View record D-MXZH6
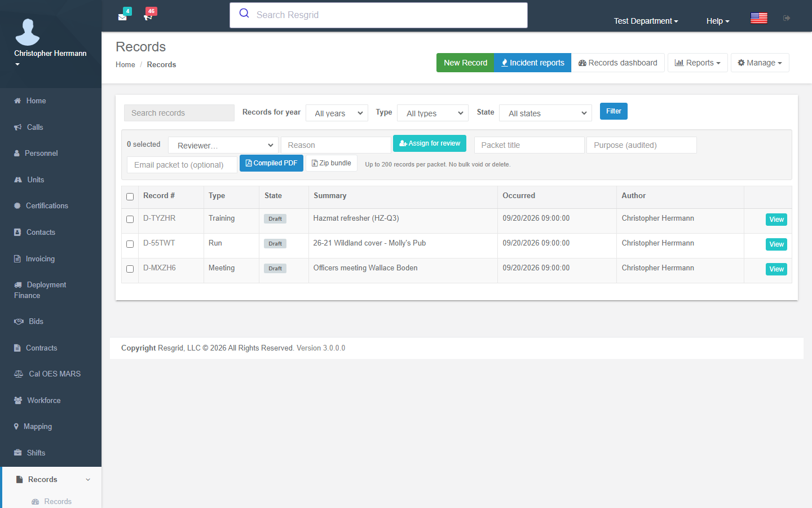 coord(776,269)
